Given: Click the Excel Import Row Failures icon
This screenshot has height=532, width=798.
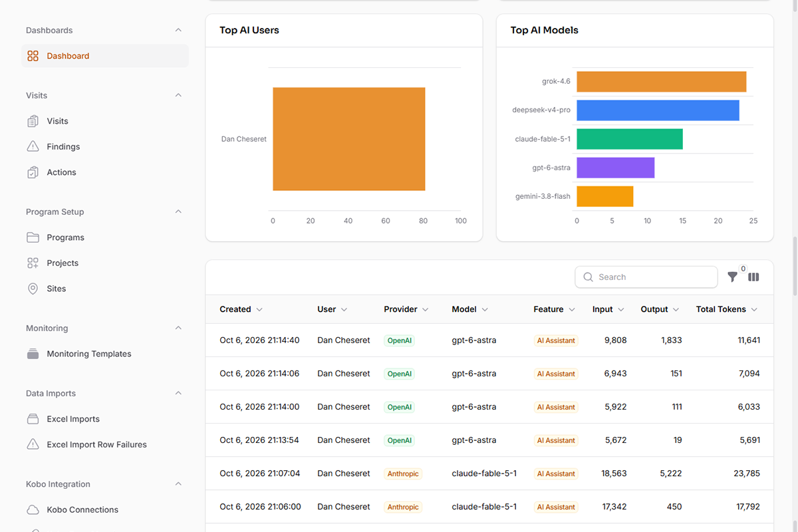Looking at the screenshot, I should point(33,444).
